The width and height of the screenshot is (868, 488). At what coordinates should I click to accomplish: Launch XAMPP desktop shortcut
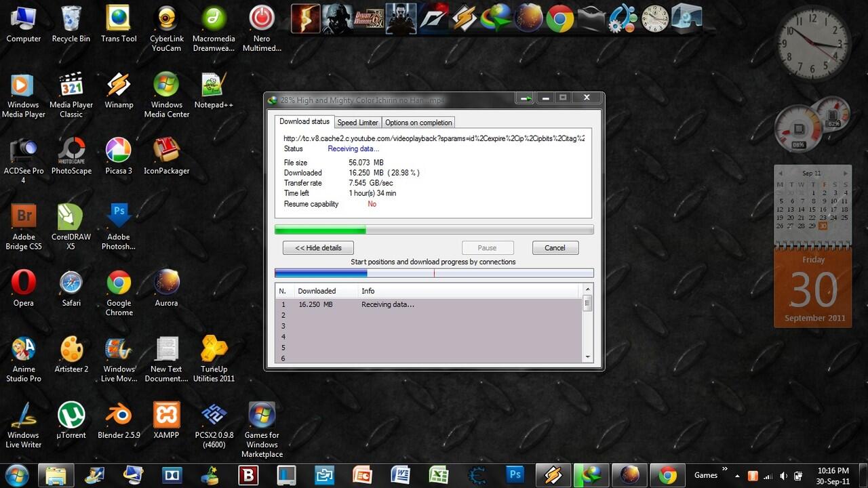point(166,420)
